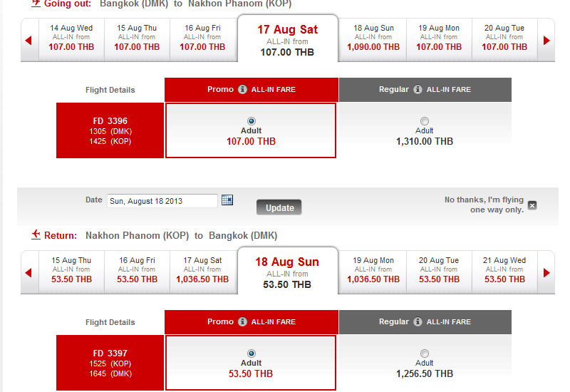Click info icon on return Regular header

click(x=418, y=322)
